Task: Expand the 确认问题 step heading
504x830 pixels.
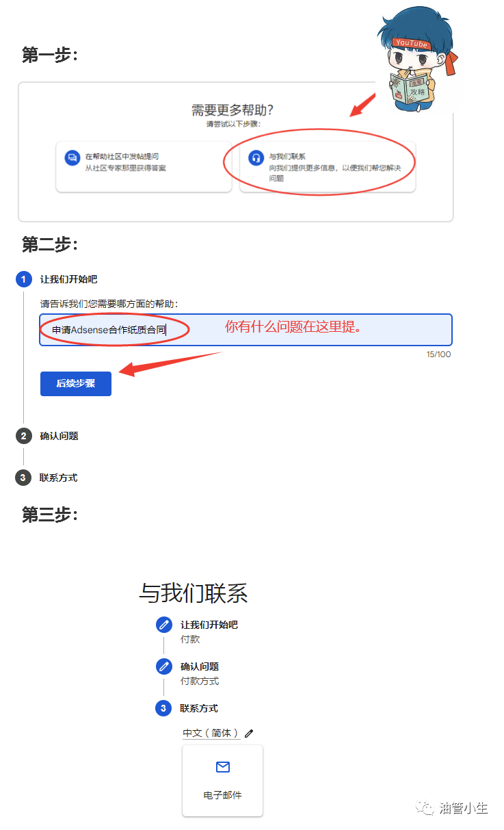Action: [x=59, y=436]
